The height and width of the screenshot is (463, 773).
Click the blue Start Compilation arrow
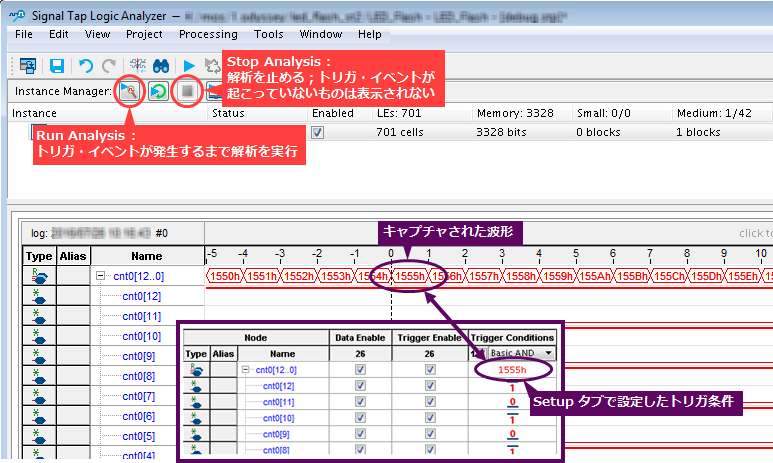191,66
